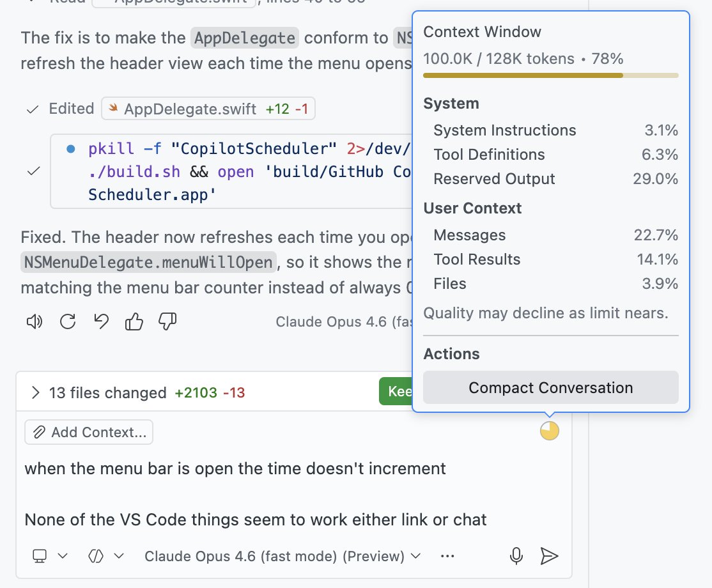The height and width of the screenshot is (588, 712).
Task: Give the response a thumbs down
Action: coord(167,321)
